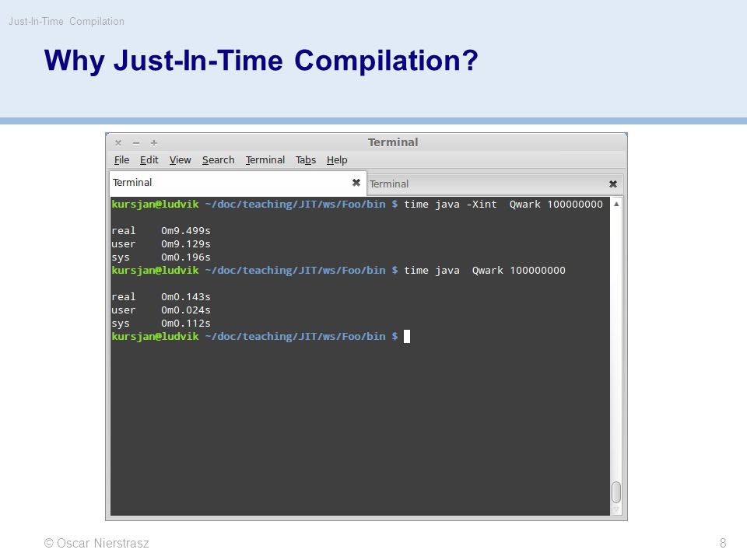Click the terminal cursor at the prompt

coord(407,336)
